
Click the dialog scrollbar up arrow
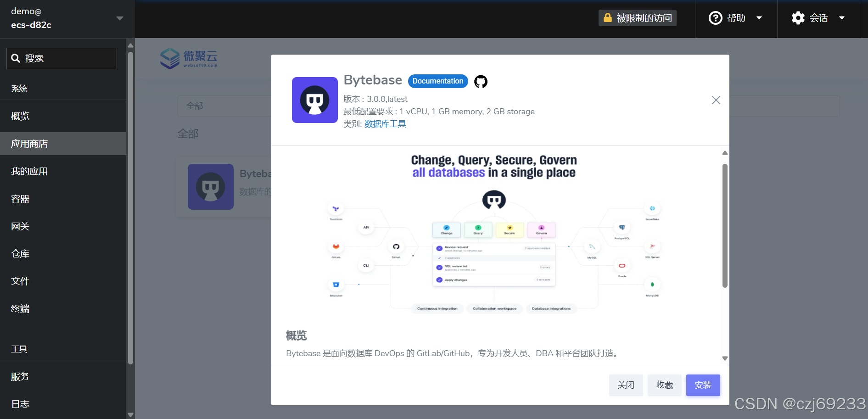pyautogui.click(x=725, y=153)
